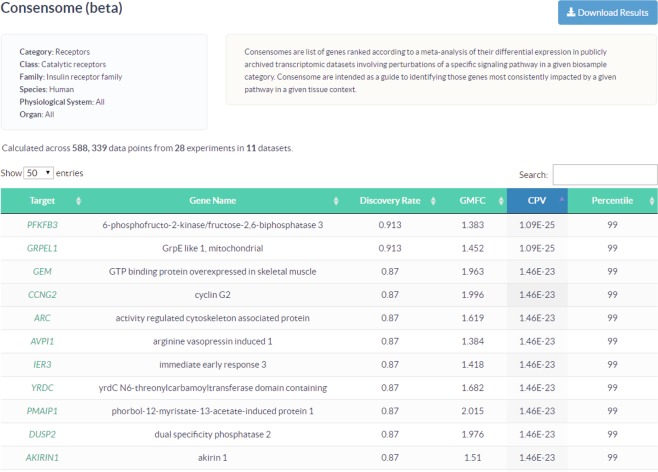Image resolution: width=658 pixels, height=472 pixels.
Task: Sort by Percentile column sort arrows
Action: [652, 201]
